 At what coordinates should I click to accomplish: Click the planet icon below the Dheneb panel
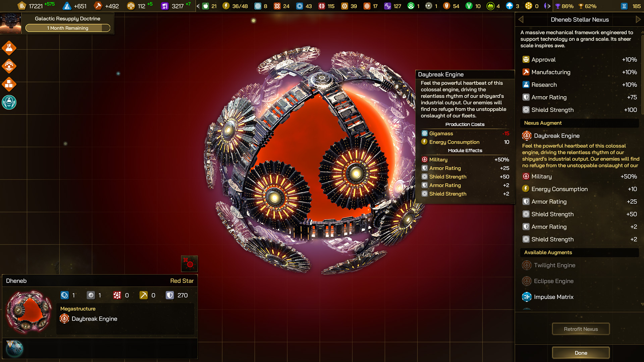click(x=14, y=348)
